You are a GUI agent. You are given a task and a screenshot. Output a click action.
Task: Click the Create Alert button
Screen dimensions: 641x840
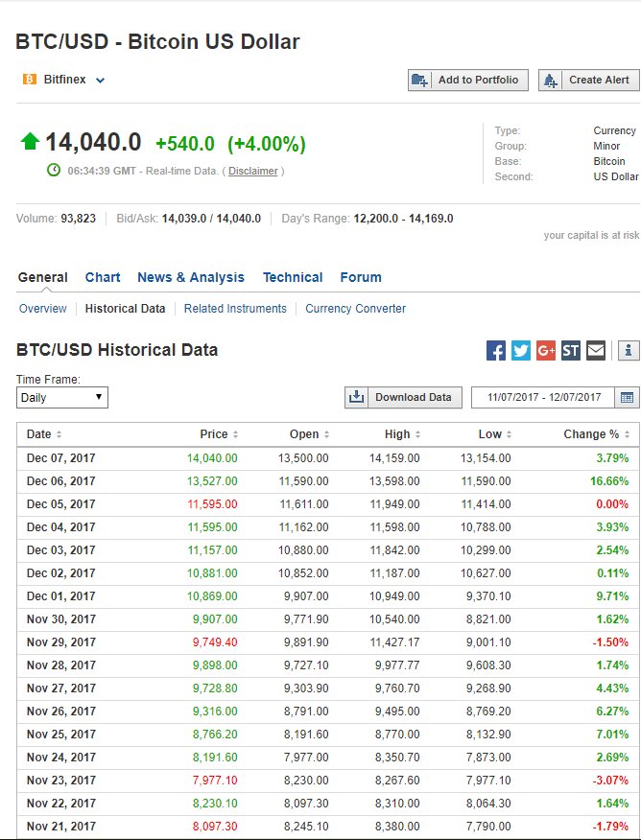pyautogui.click(x=589, y=81)
